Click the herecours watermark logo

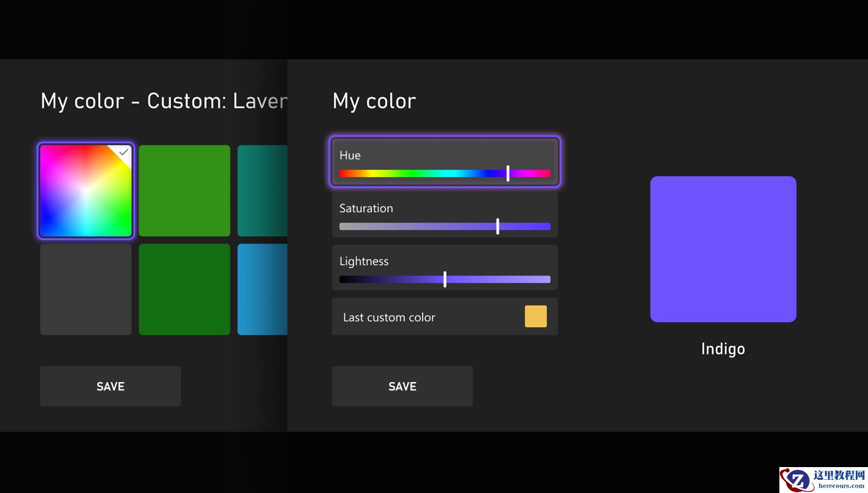click(822, 480)
